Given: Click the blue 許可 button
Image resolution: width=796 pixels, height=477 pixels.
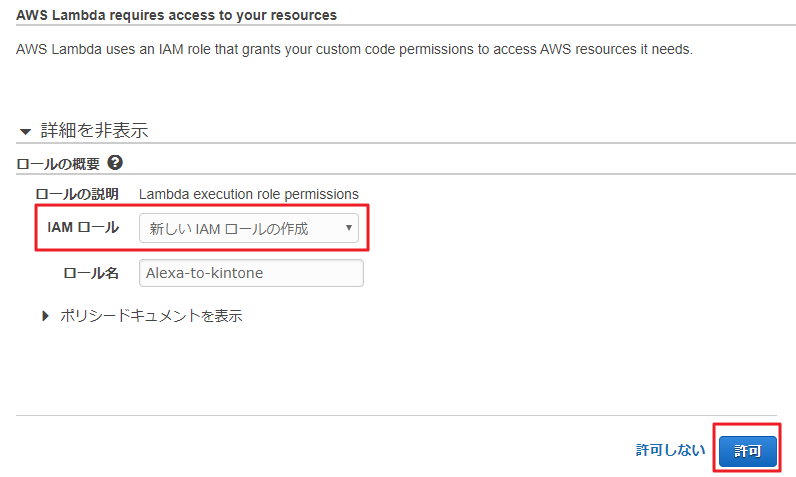Looking at the screenshot, I should [x=748, y=451].
